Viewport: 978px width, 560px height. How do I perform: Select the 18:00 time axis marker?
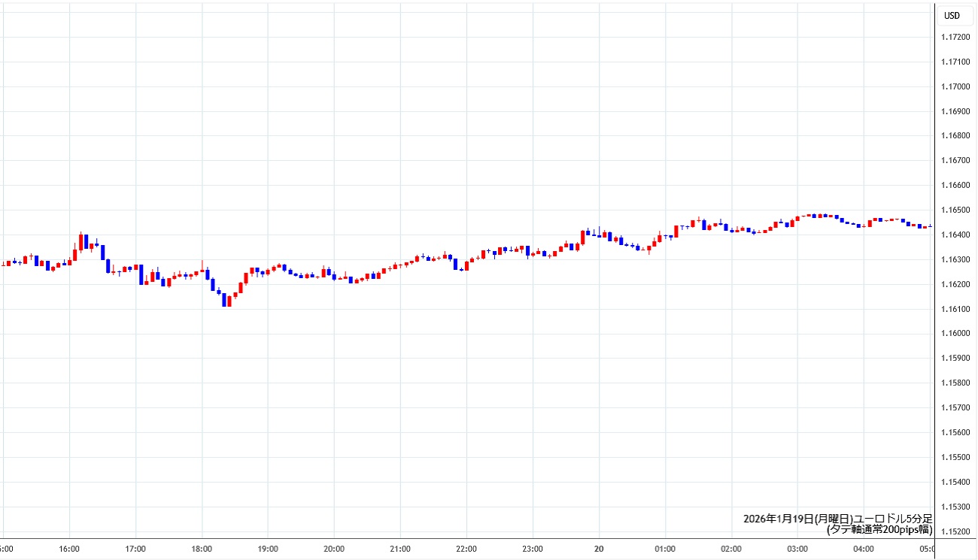click(x=202, y=549)
